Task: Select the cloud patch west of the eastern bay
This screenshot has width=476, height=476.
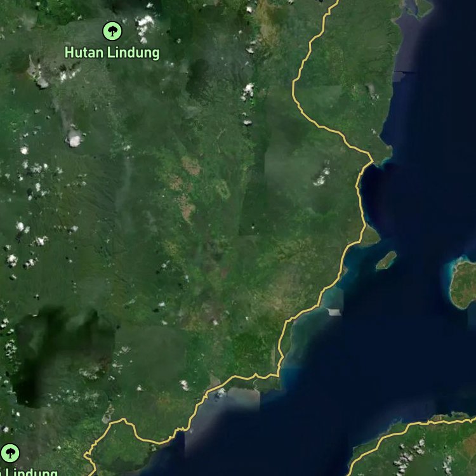Action: tap(322, 176)
